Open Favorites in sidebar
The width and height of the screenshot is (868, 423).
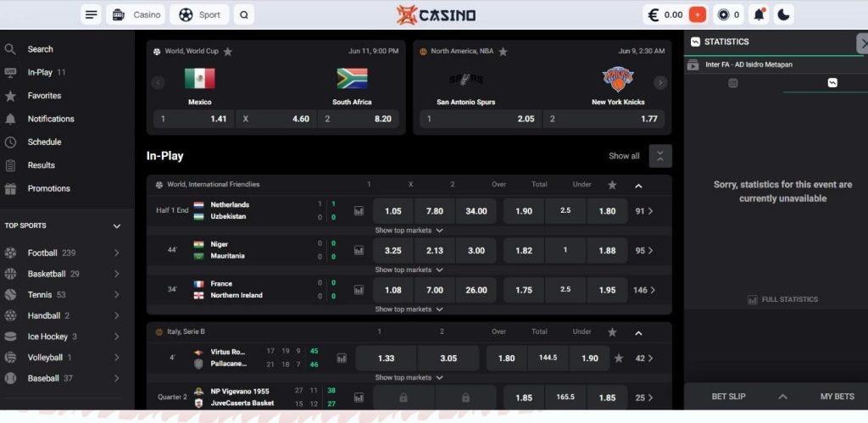[x=44, y=96]
